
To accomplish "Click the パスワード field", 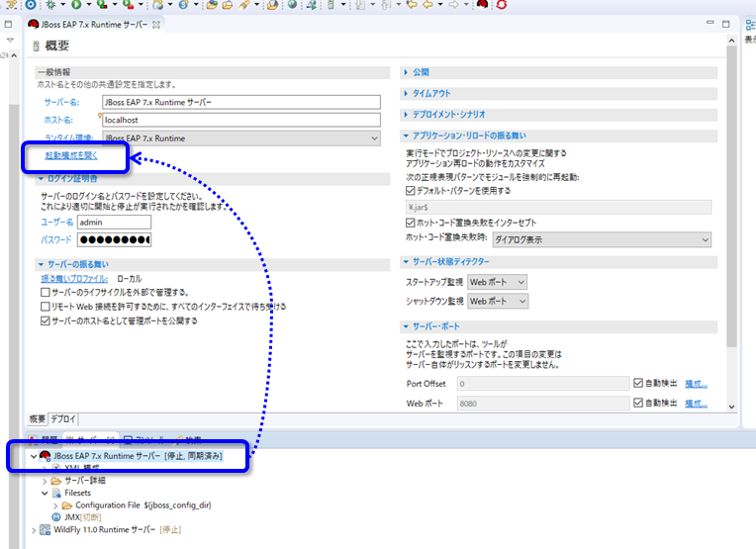I will click(114, 239).
